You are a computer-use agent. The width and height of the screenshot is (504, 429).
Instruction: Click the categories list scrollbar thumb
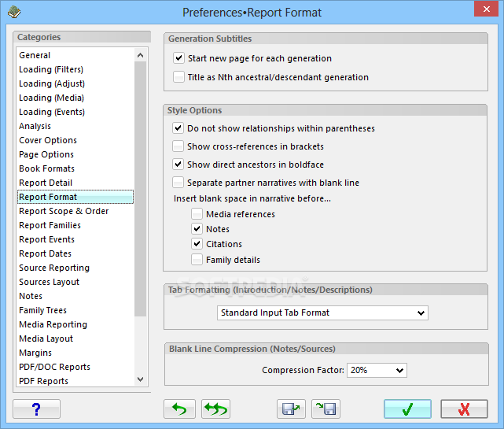tap(140, 189)
